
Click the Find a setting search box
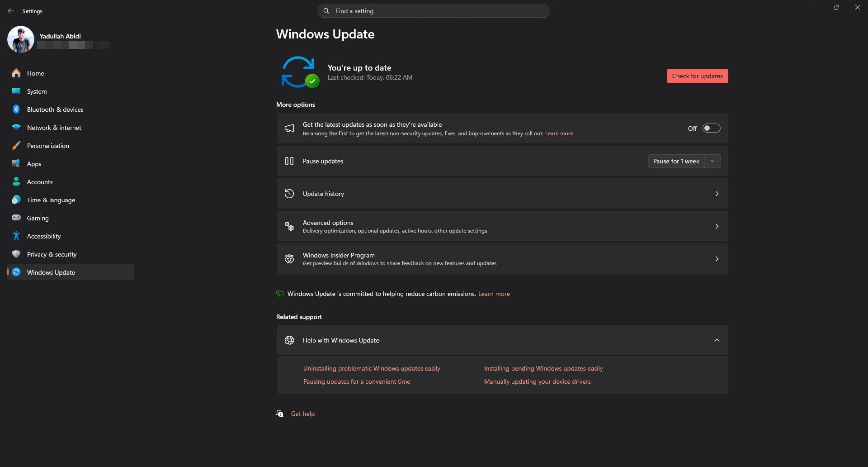tap(434, 10)
